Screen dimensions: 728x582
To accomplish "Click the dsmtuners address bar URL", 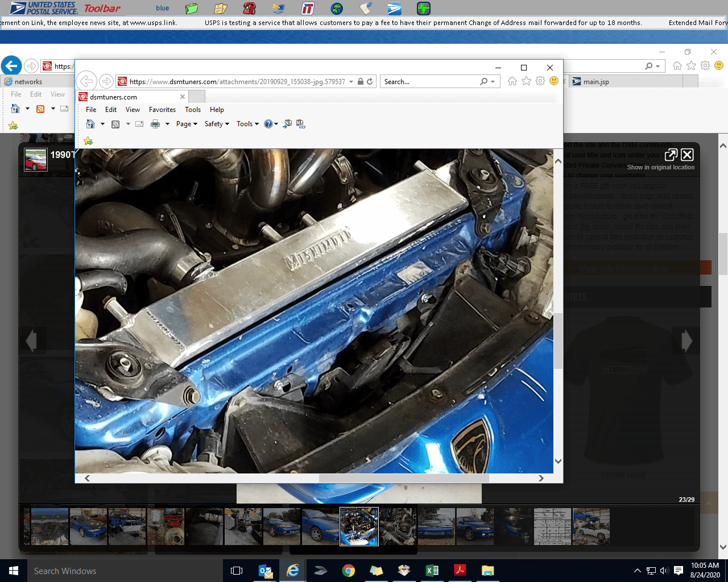I will point(237,82).
